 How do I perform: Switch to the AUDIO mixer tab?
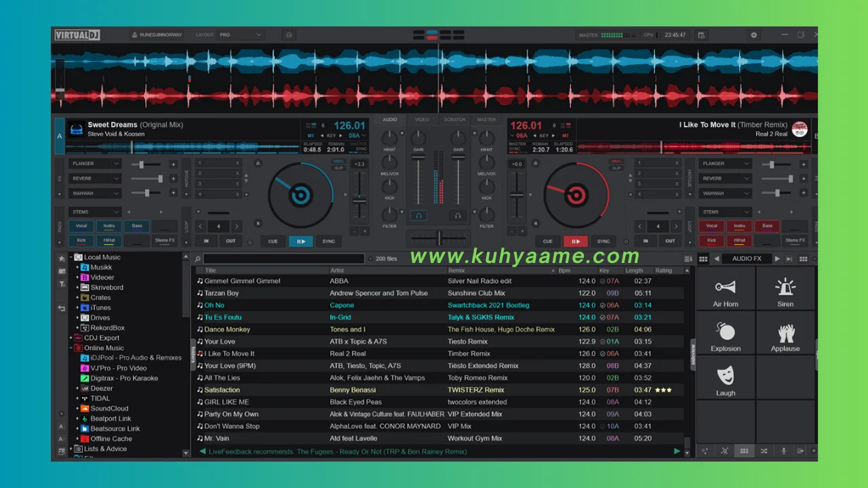click(390, 120)
